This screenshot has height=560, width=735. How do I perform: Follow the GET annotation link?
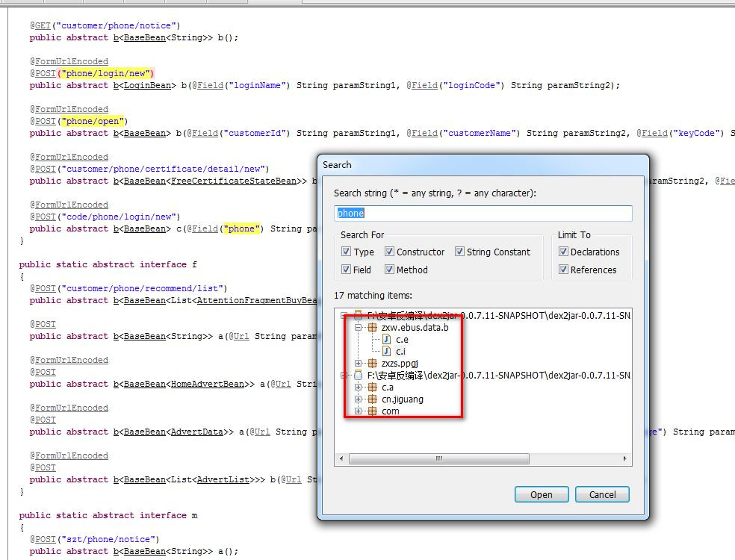coord(43,25)
